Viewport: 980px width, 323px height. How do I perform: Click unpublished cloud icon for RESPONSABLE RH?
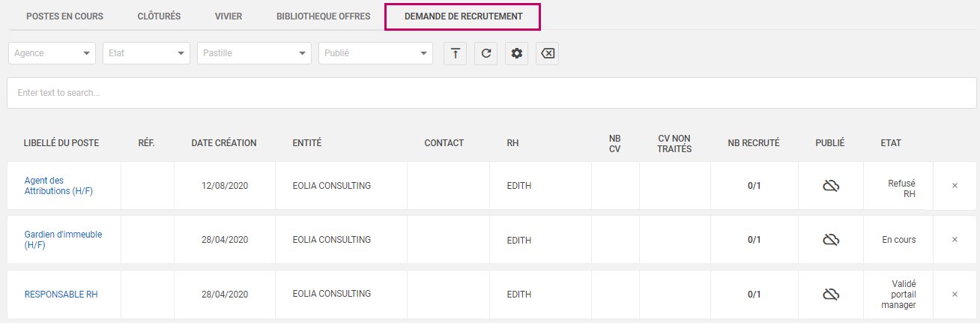(830, 295)
